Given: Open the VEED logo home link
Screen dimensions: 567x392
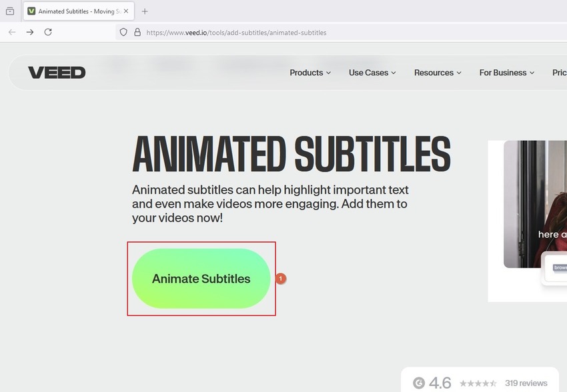Looking at the screenshot, I should click(x=57, y=73).
